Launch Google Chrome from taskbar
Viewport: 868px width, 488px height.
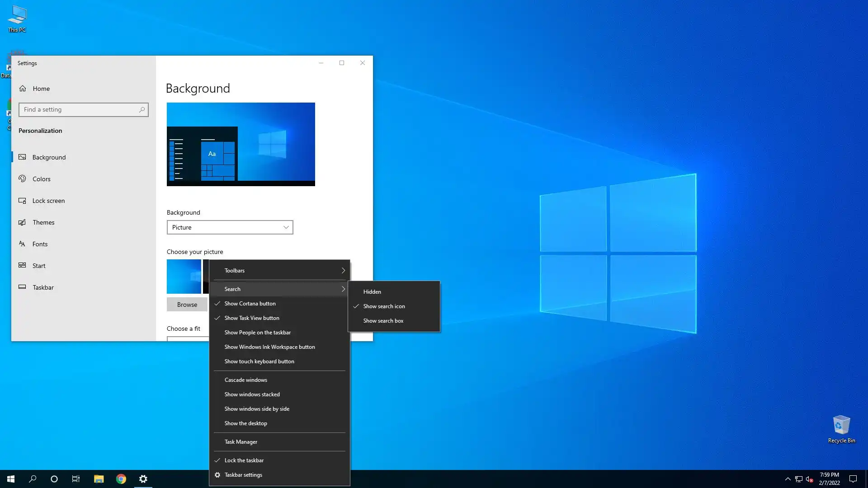coord(121,479)
